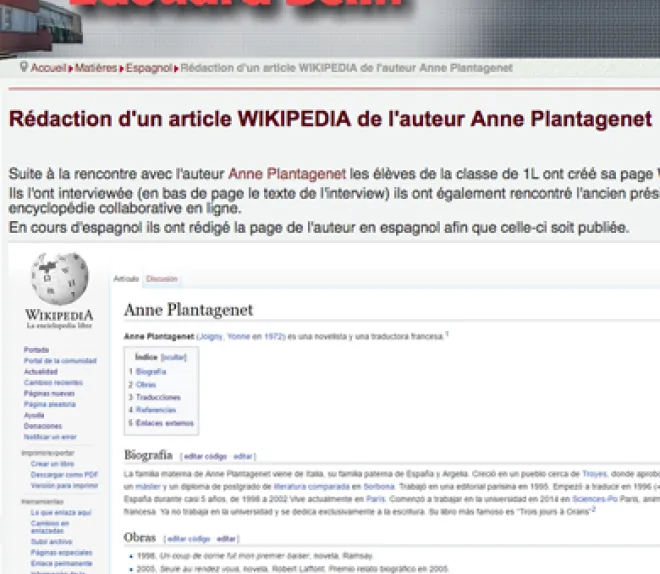This screenshot has height=574, width=660.
Task: Open Versión para imprimir in the sidebar
Action: coord(64,486)
